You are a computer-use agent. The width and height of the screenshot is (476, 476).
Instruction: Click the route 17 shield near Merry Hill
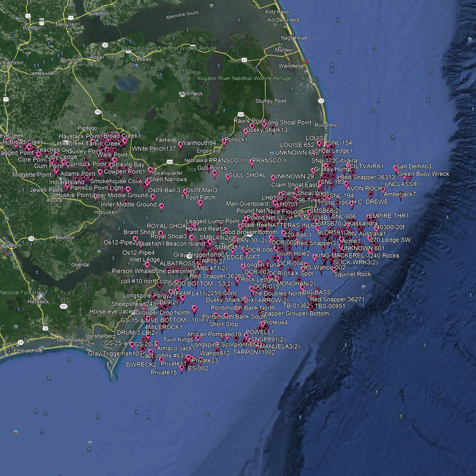tap(71, 18)
